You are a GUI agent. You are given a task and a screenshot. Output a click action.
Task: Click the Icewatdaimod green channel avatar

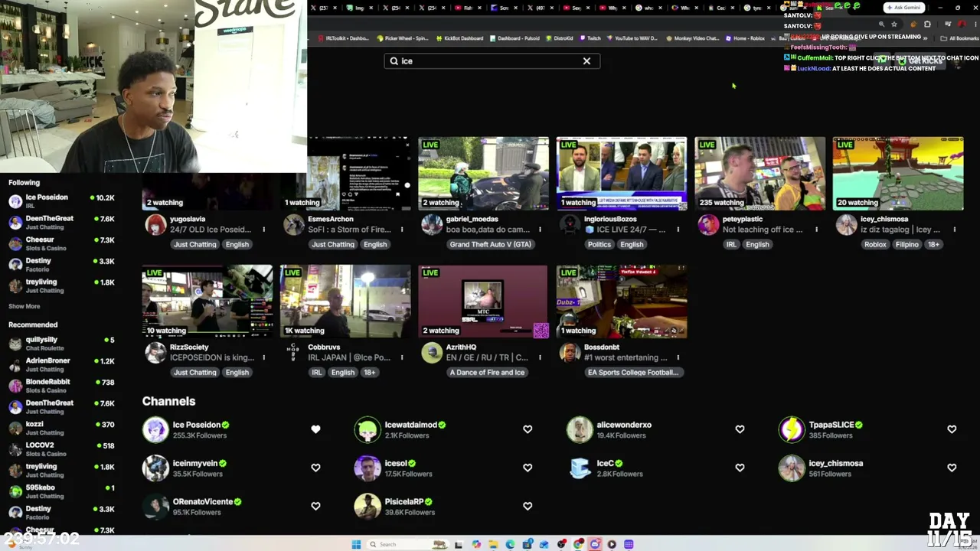pyautogui.click(x=367, y=429)
